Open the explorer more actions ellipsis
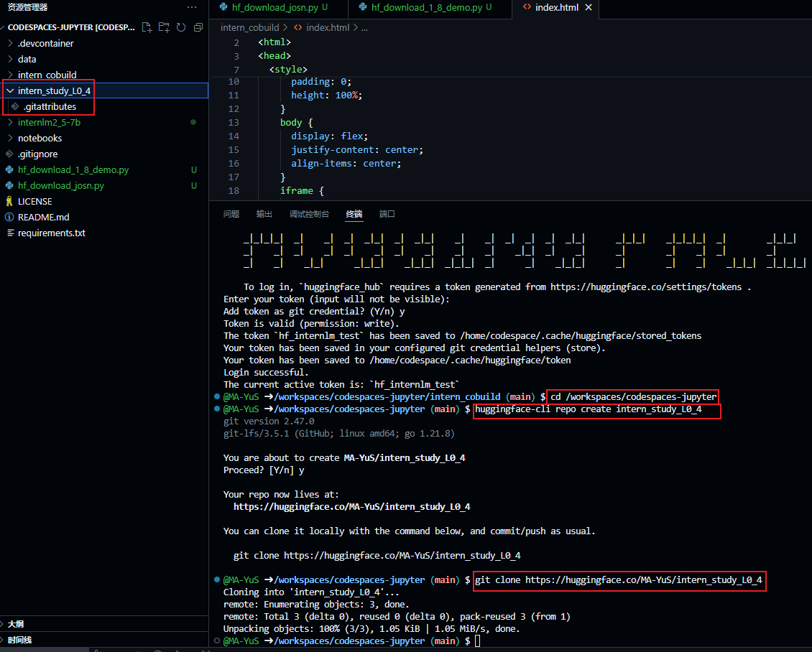Viewport: 812px width, 652px height. click(x=192, y=7)
